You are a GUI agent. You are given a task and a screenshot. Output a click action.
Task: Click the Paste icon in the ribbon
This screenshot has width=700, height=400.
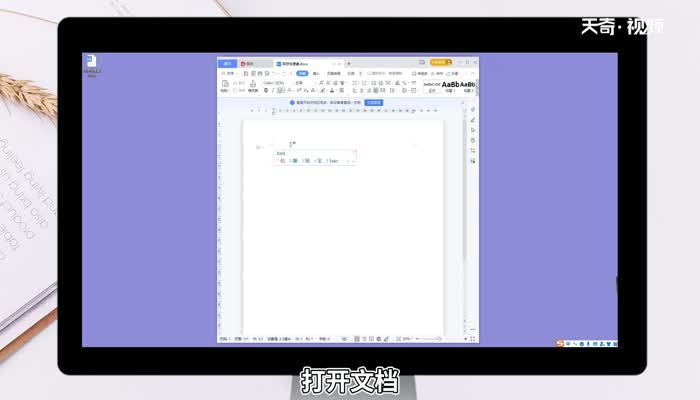point(225,84)
